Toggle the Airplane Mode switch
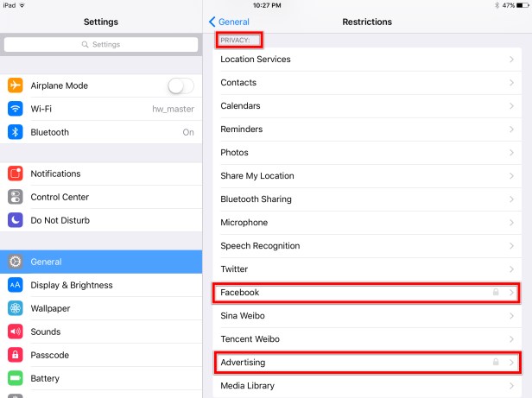The height and width of the screenshot is (398, 532). [180, 85]
